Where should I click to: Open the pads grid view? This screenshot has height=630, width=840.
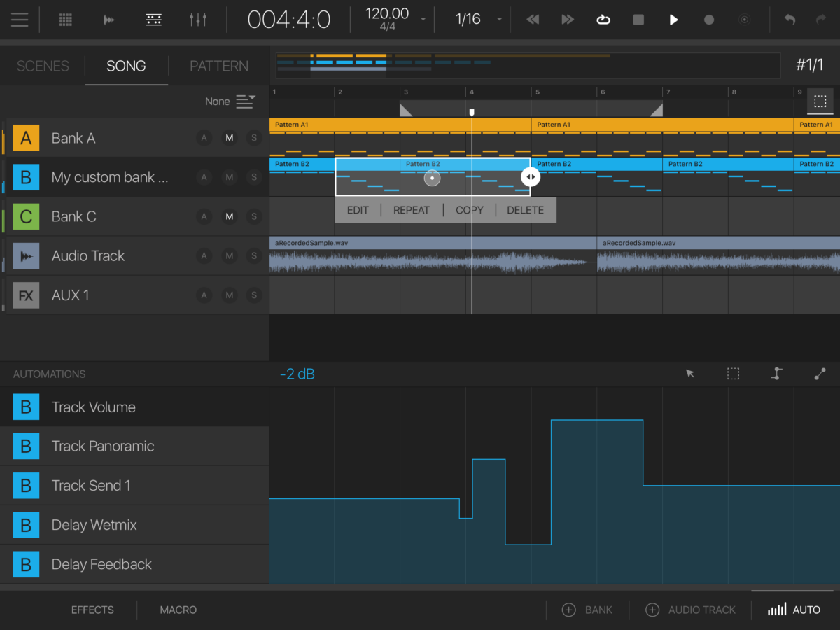click(65, 20)
